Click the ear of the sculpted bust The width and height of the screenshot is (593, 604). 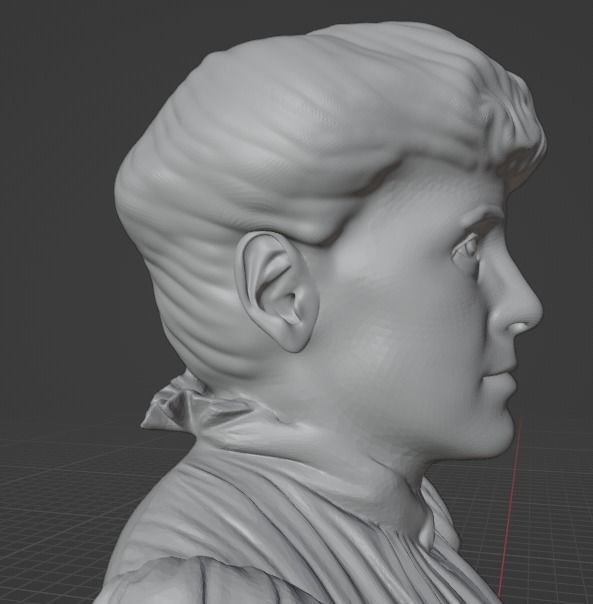click(277, 292)
